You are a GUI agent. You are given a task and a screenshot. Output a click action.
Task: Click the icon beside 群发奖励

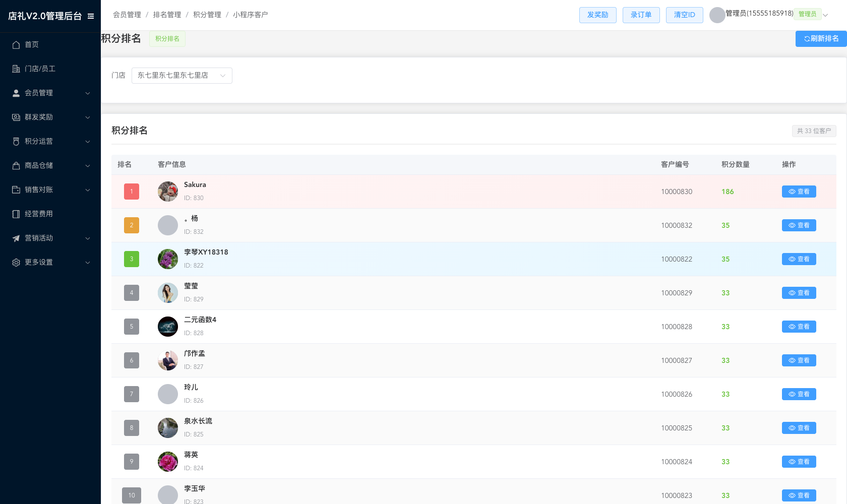[x=16, y=117]
